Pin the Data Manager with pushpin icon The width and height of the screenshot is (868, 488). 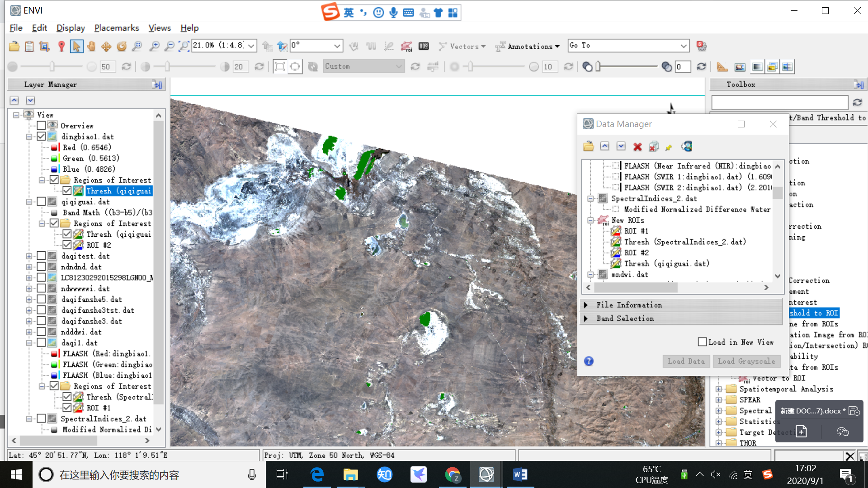click(669, 147)
